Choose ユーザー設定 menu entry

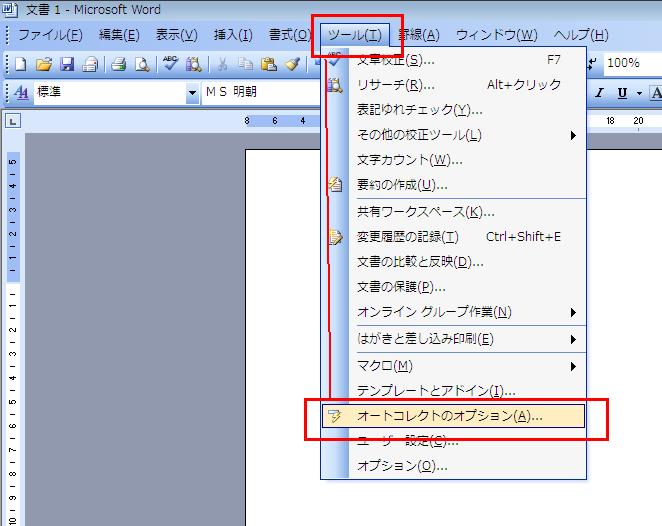pos(453,442)
